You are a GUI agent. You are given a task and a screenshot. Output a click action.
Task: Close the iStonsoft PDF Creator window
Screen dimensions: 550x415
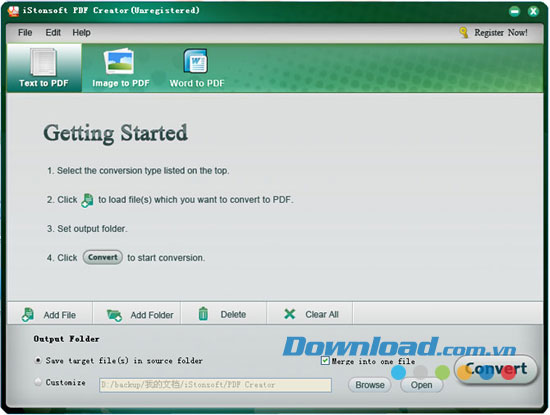(x=533, y=12)
